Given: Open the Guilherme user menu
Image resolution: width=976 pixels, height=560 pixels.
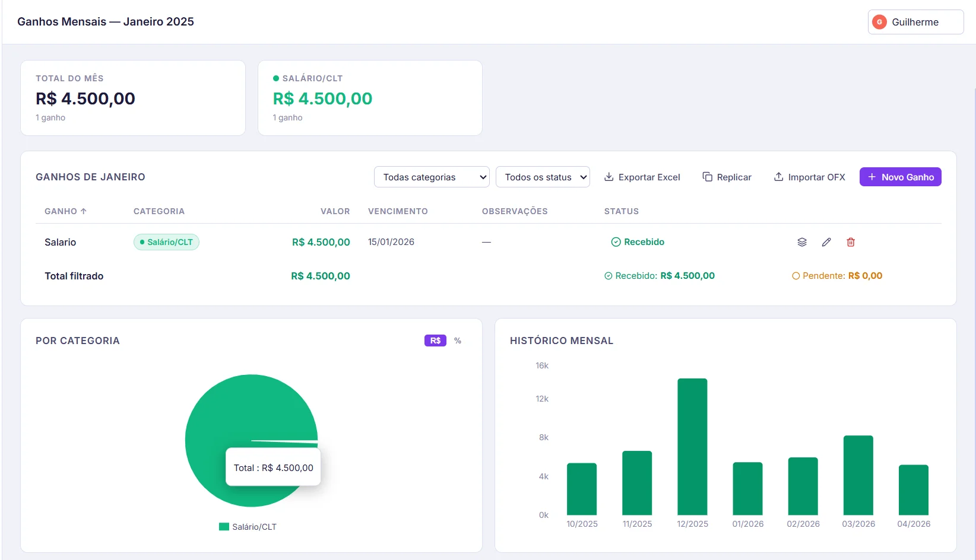Looking at the screenshot, I should coord(915,22).
